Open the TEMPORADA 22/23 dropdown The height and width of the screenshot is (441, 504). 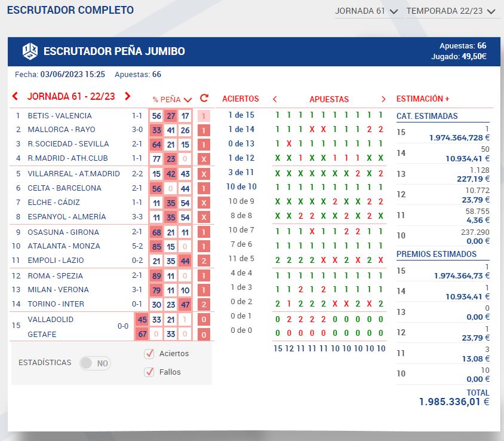(451, 11)
